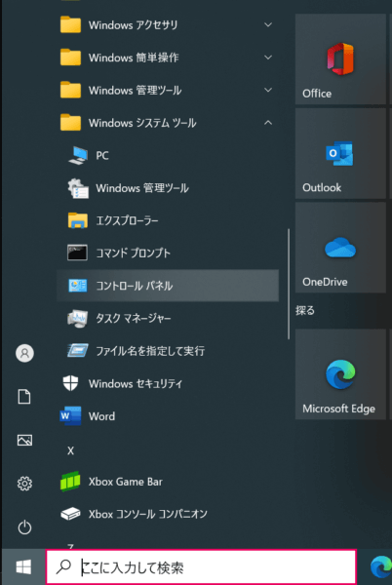Click the user account icon
This screenshot has height=585, width=392.
tap(24, 353)
